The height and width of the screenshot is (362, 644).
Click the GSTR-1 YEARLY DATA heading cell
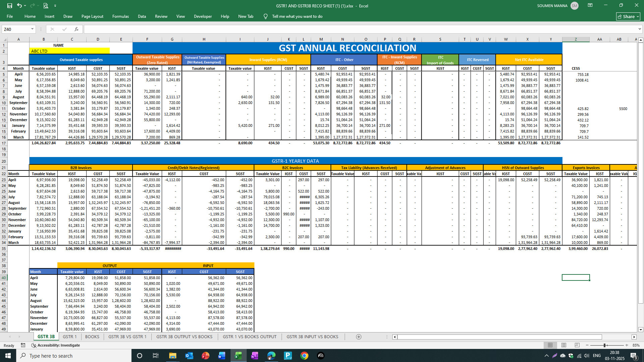click(x=296, y=161)
